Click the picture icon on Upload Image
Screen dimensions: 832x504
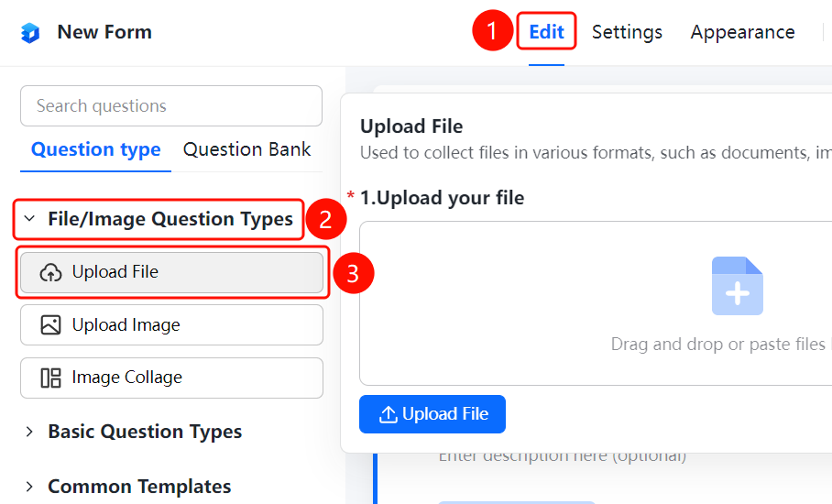(50, 324)
